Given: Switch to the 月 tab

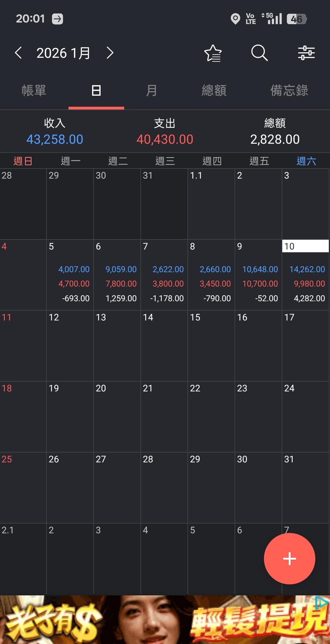Looking at the screenshot, I should [151, 91].
